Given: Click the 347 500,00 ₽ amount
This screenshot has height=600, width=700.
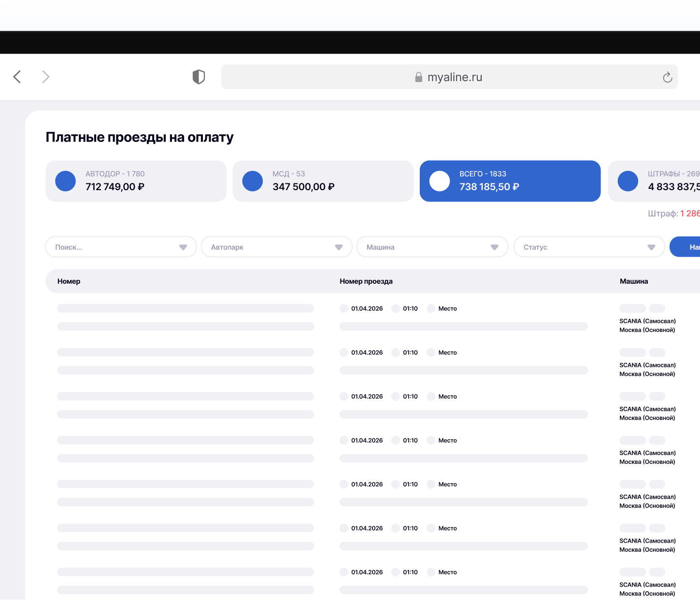Looking at the screenshot, I should coord(303,187).
